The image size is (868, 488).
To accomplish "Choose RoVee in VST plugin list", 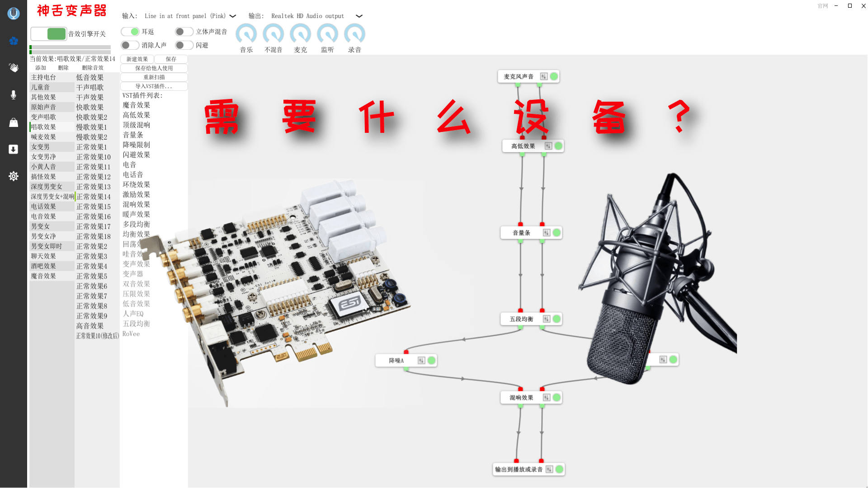I will [131, 334].
